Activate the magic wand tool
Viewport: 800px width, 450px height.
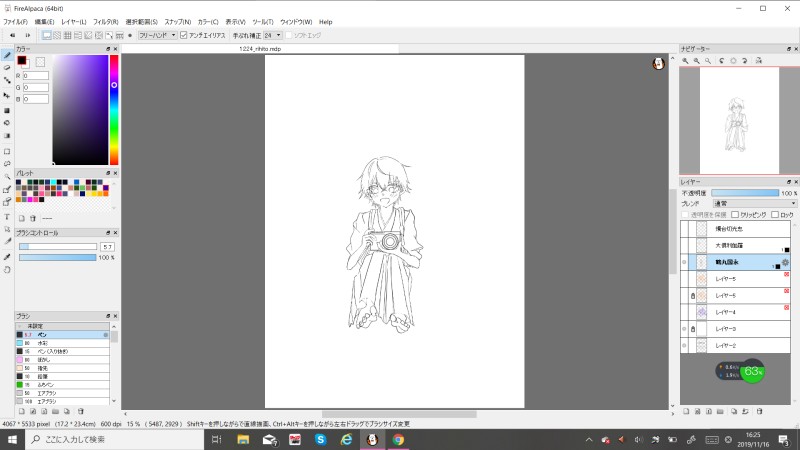7,177
